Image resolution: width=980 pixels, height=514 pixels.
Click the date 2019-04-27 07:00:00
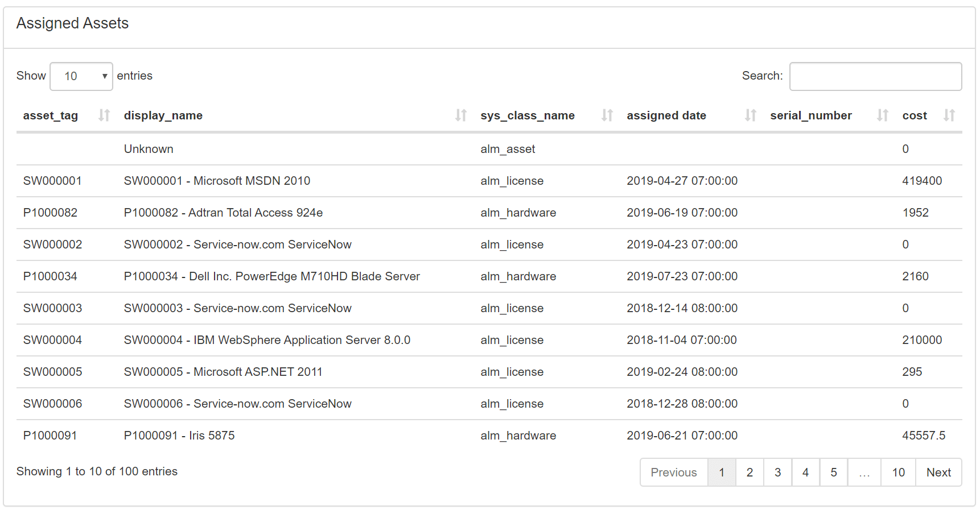682,181
